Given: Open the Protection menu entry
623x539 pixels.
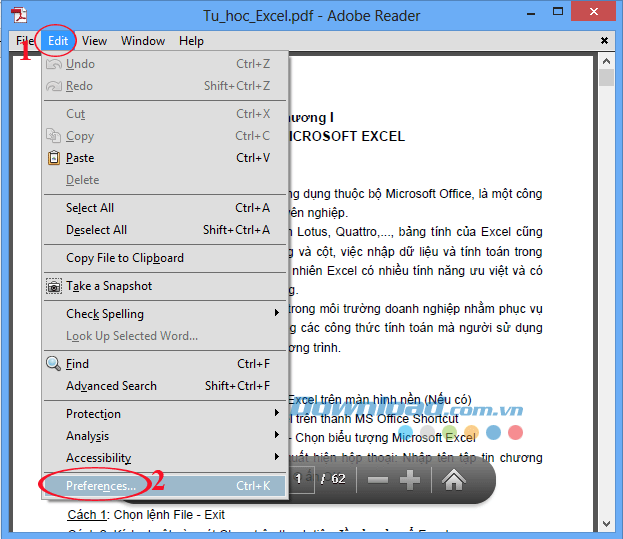Looking at the screenshot, I should 164,413.
